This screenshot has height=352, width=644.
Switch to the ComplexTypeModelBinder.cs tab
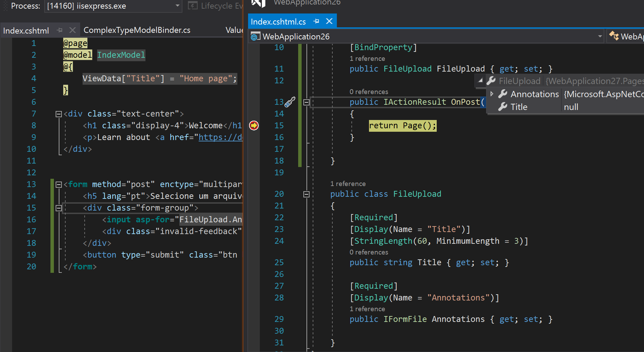136,30
